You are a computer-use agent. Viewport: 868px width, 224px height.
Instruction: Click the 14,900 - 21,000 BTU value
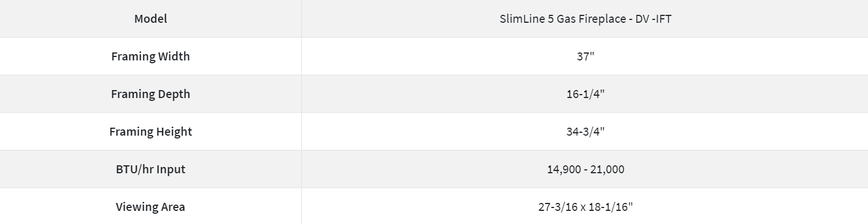click(x=585, y=169)
